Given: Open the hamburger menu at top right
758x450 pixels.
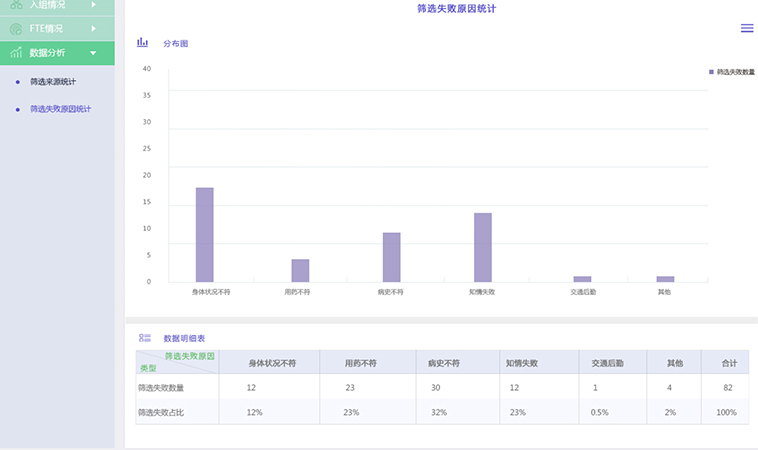Looking at the screenshot, I should pyautogui.click(x=747, y=28).
